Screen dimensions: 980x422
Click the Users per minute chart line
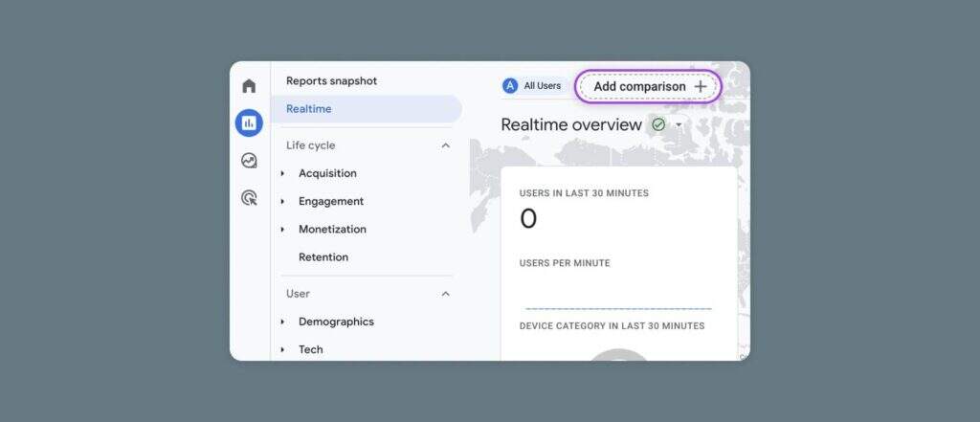coord(618,308)
